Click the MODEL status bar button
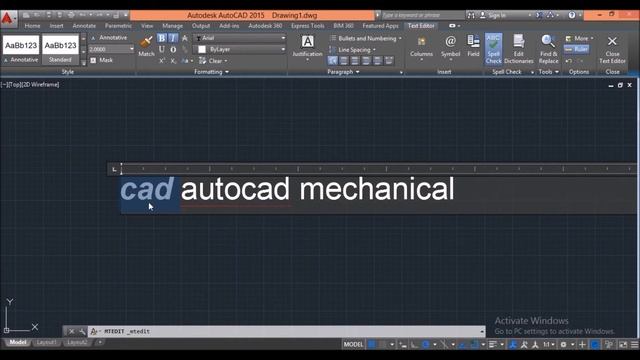This screenshot has height=360, width=640. (x=353, y=344)
